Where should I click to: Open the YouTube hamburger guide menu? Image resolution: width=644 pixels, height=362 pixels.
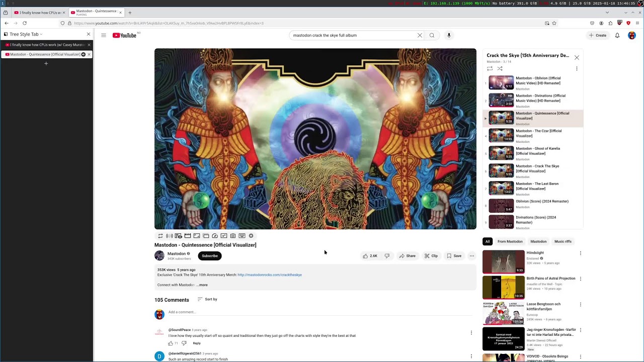click(x=103, y=35)
